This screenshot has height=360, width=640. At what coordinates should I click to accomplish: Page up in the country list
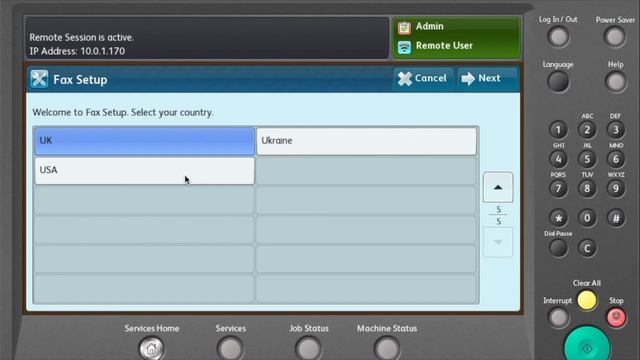point(498,187)
